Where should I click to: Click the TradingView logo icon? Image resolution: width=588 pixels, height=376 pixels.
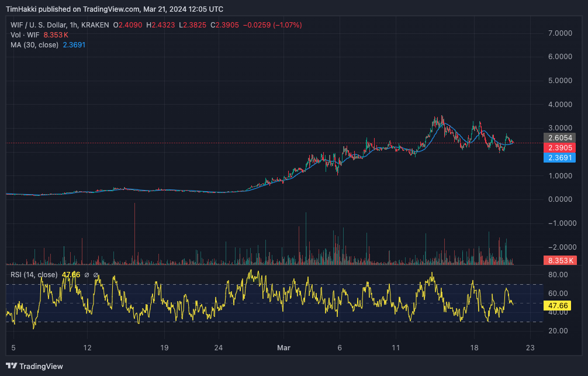click(11, 366)
